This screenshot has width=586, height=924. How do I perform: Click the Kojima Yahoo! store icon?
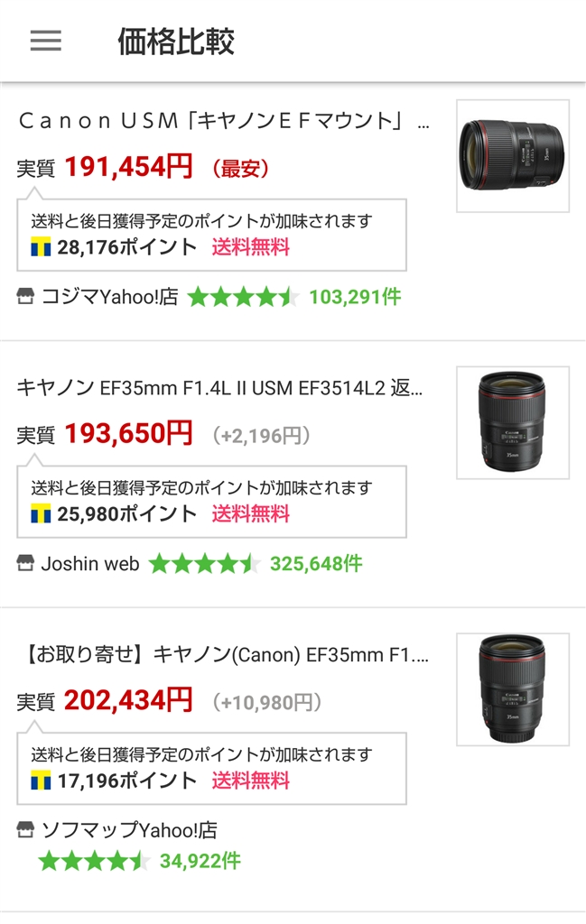25,297
